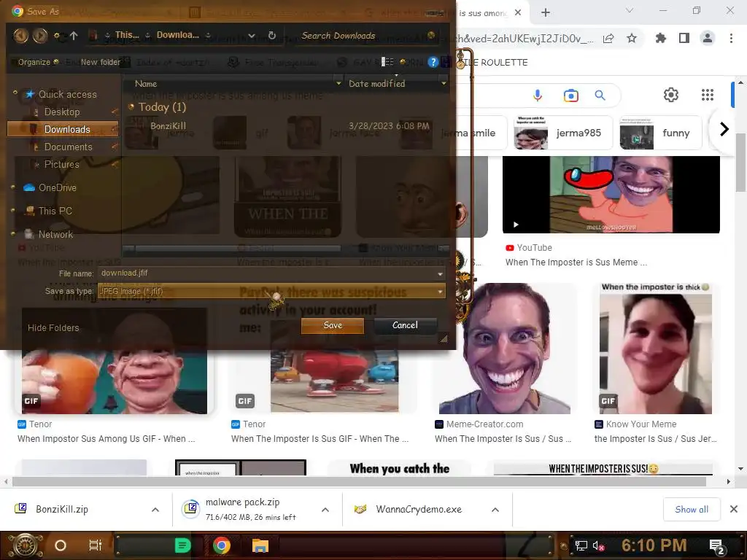
Task: Search by image camera icon
Action: [570, 96]
